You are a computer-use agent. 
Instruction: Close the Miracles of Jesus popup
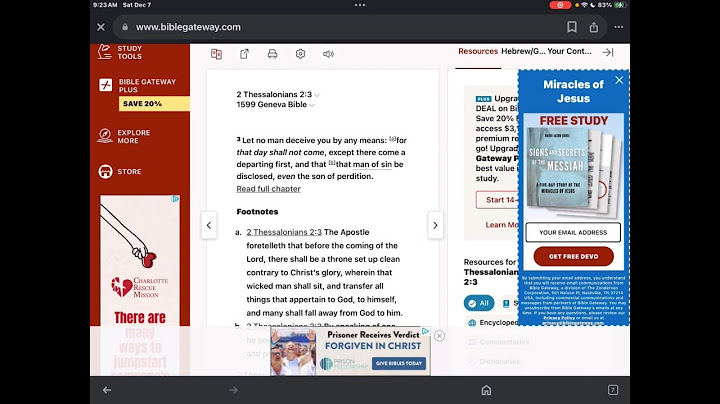coord(619,80)
